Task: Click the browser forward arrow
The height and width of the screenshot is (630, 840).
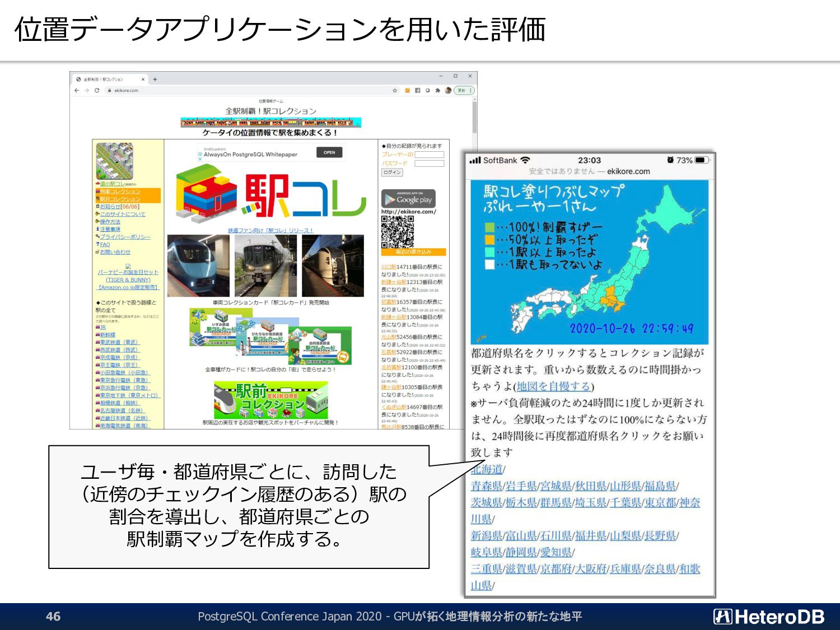Action: [87, 90]
